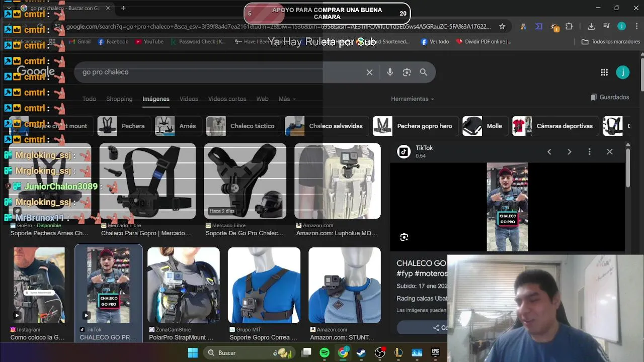Image resolution: width=644 pixels, height=362 pixels.
Task: Open the Chrome extensions puzzle icon
Action: 569,27
